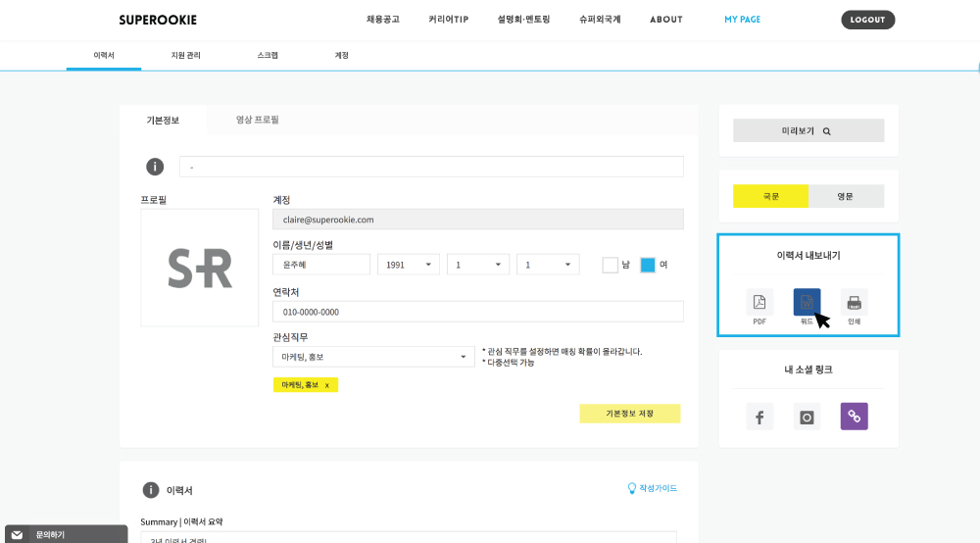The image size is (980, 543).
Task: Toggle the 여 gender checkbox
Action: click(x=648, y=265)
